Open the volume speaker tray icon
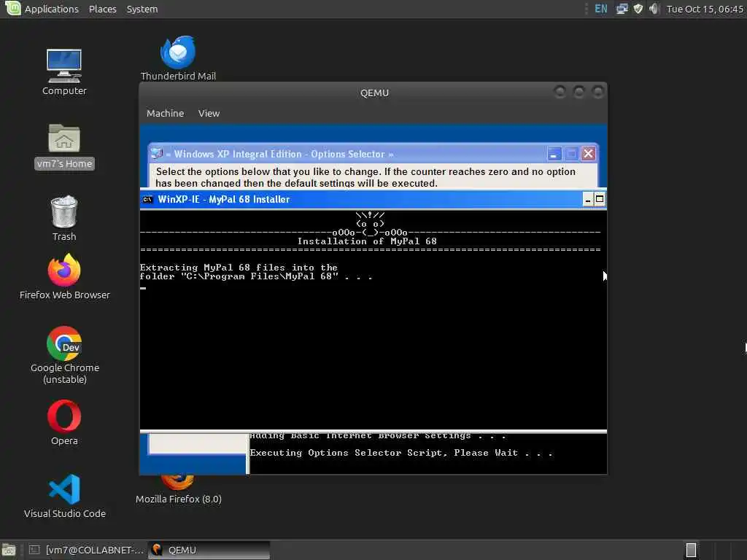Viewport: 747px width, 560px height. (654, 9)
